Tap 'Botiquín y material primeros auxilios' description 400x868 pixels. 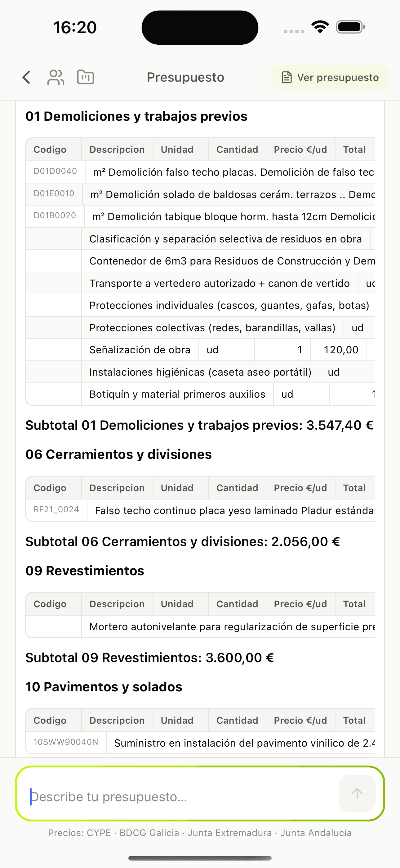click(177, 394)
